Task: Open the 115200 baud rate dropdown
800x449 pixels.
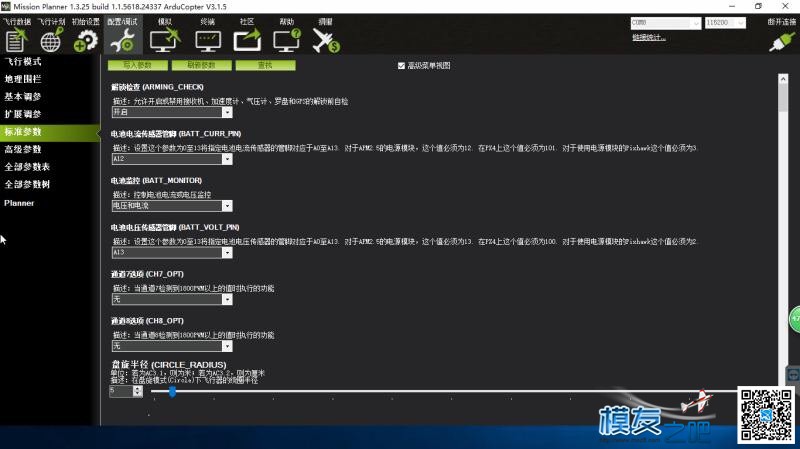Action: (725, 23)
